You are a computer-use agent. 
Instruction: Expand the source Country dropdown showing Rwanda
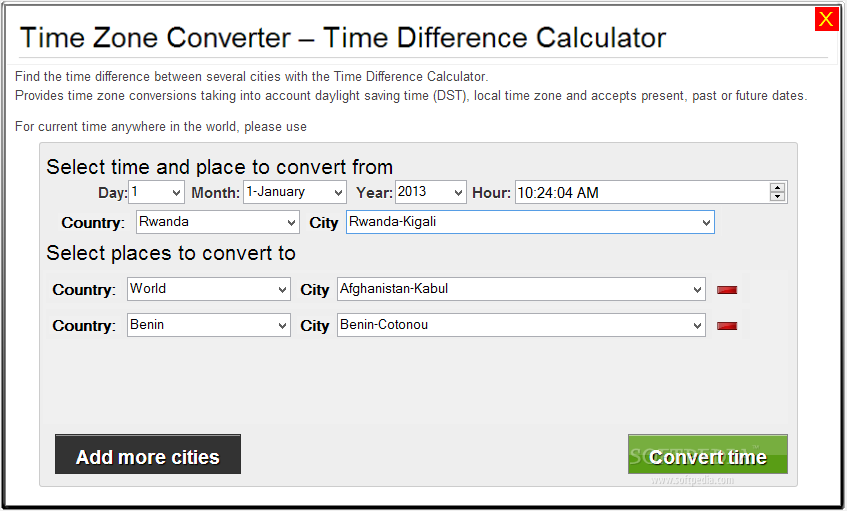[218, 222]
